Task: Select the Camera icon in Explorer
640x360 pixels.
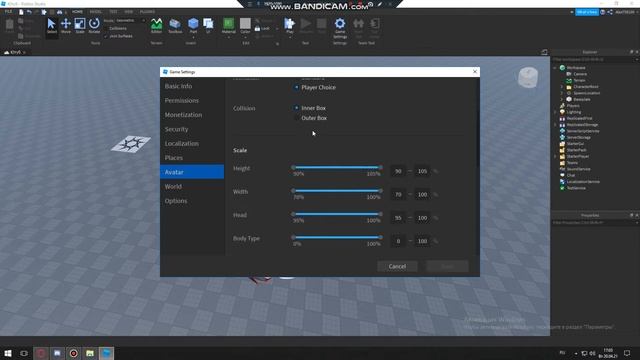Action: (569, 74)
